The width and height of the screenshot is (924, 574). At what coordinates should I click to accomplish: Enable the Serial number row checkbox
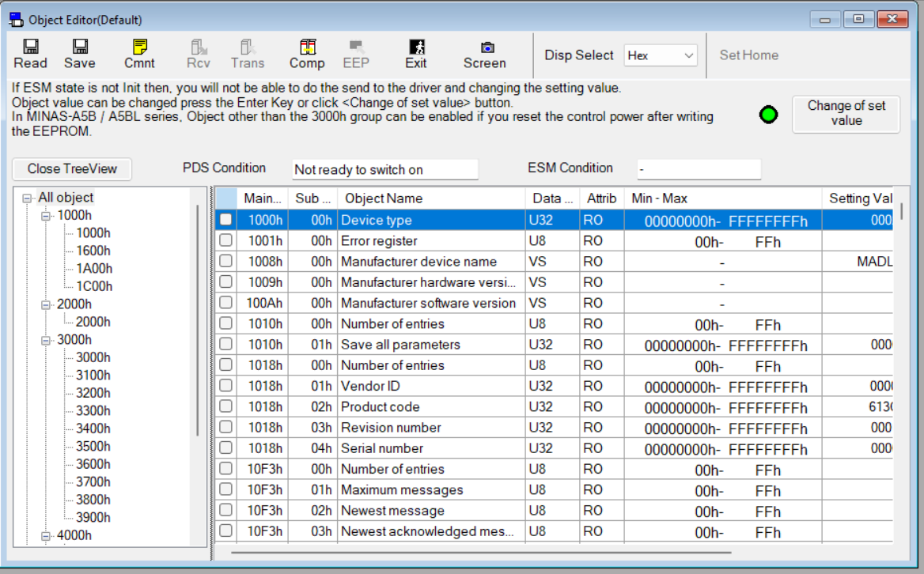click(226, 448)
